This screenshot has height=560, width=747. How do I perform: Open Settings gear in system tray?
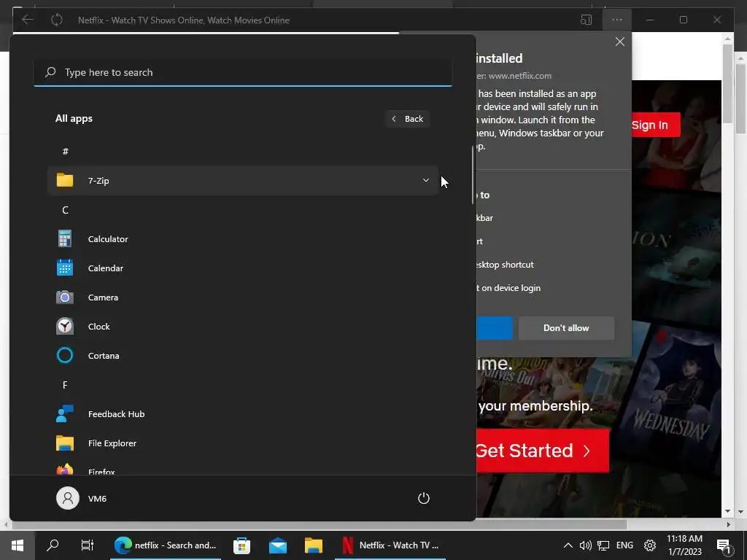click(x=650, y=545)
